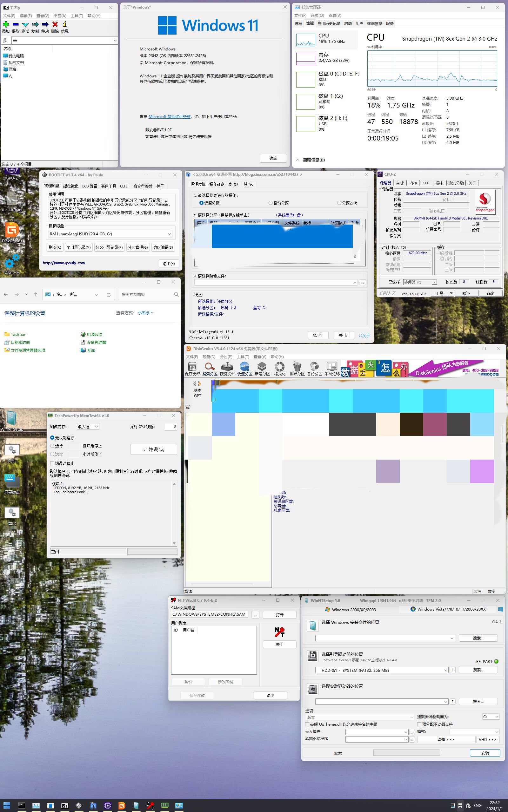Image resolution: width=508 pixels, height=812 pixels.
Task: Open the 工具(T) menu in DiskGenius
Action: point(243,357)
